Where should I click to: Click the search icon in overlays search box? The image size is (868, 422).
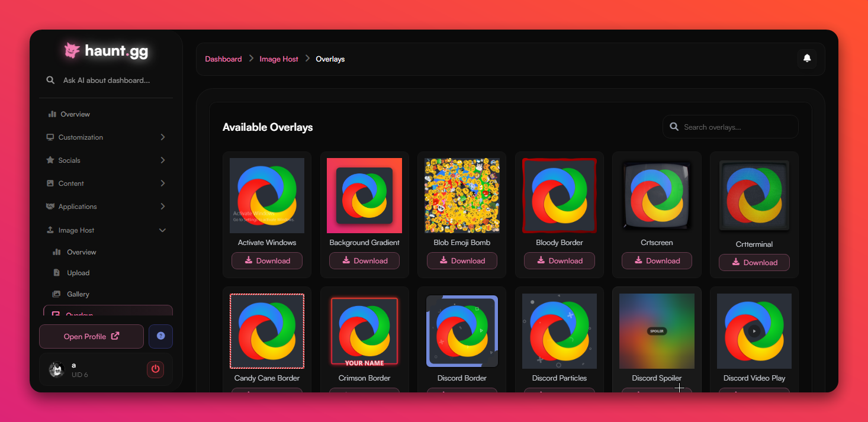tap(674, 127)
